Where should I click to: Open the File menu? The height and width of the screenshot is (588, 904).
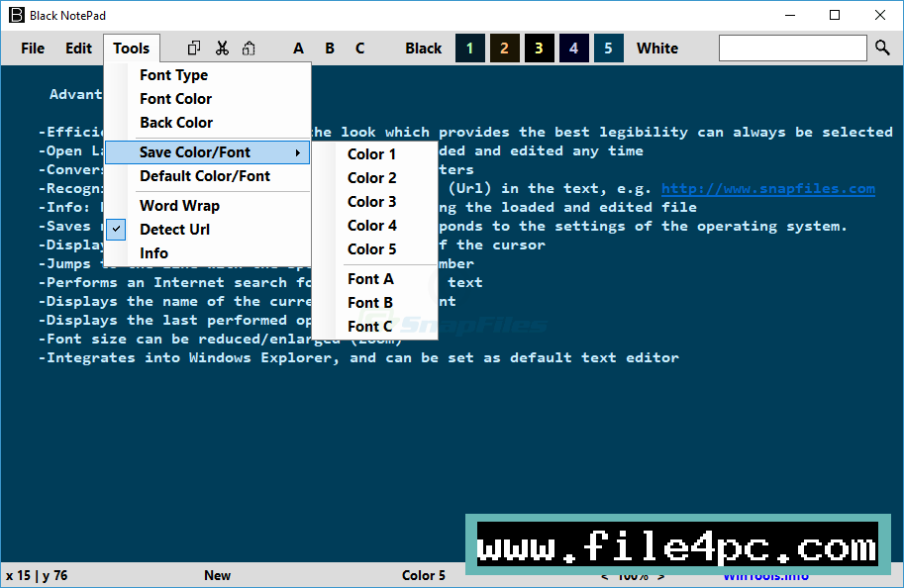[x=33, y=49]
